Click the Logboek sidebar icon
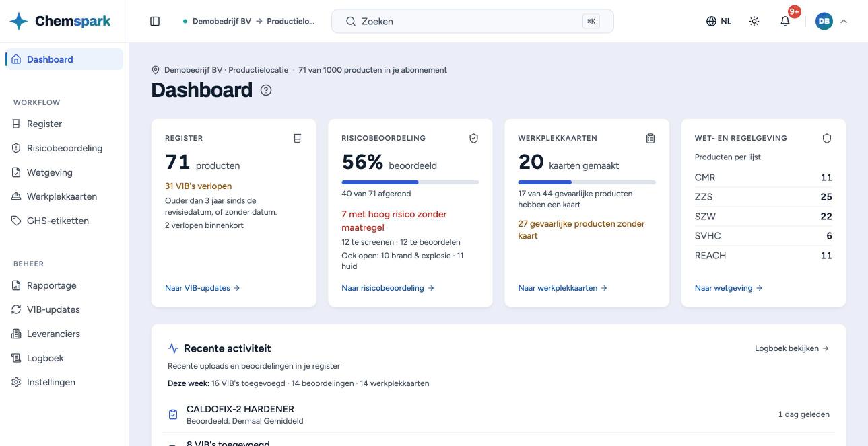 pyautogui.click(x=16, y=358)
